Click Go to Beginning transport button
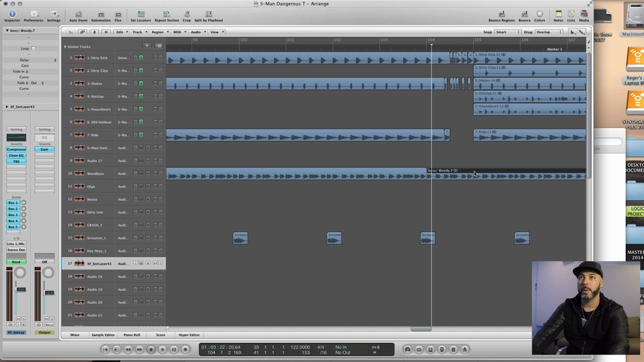This screenshot has width=644, height=362. click(x=105, y=349)
